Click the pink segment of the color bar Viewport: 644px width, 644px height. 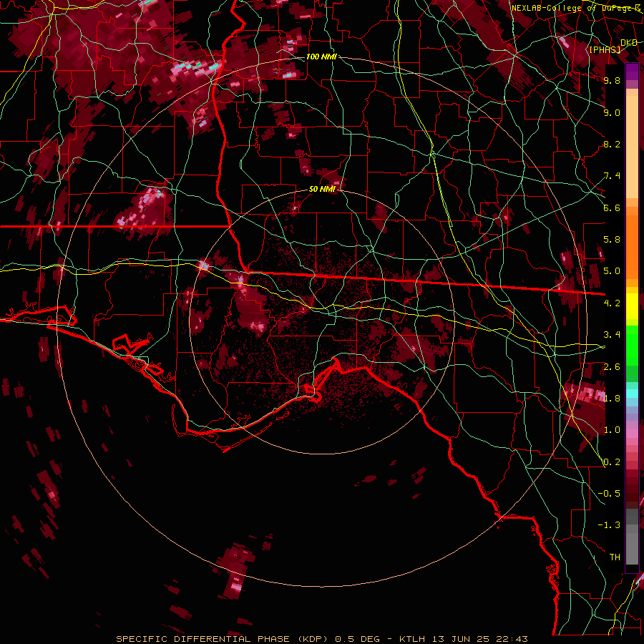pyautogui.click(x=632, y=434)
